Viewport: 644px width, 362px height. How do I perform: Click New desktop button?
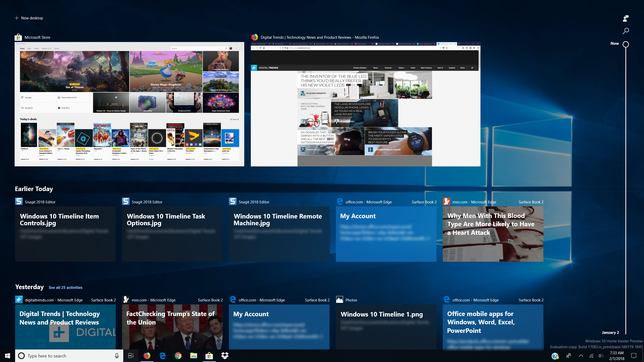pyautogui.click(x=29, y=18)
